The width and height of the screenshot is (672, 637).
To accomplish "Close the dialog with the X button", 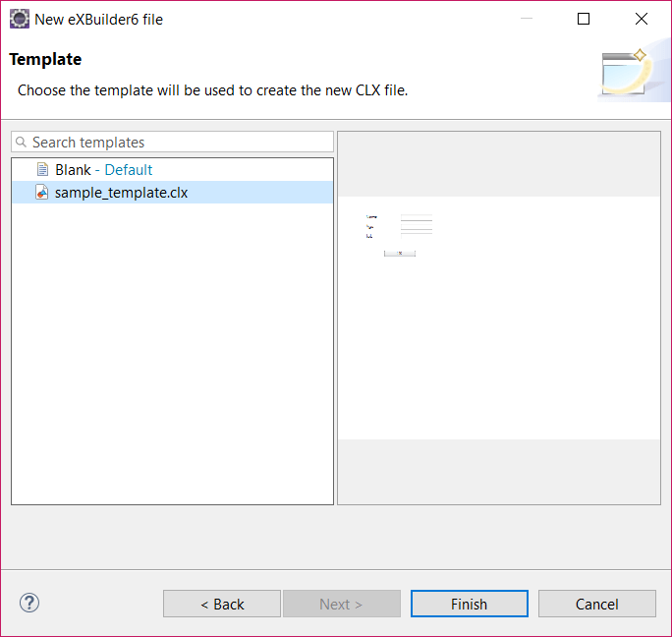I will pos(642,19).
